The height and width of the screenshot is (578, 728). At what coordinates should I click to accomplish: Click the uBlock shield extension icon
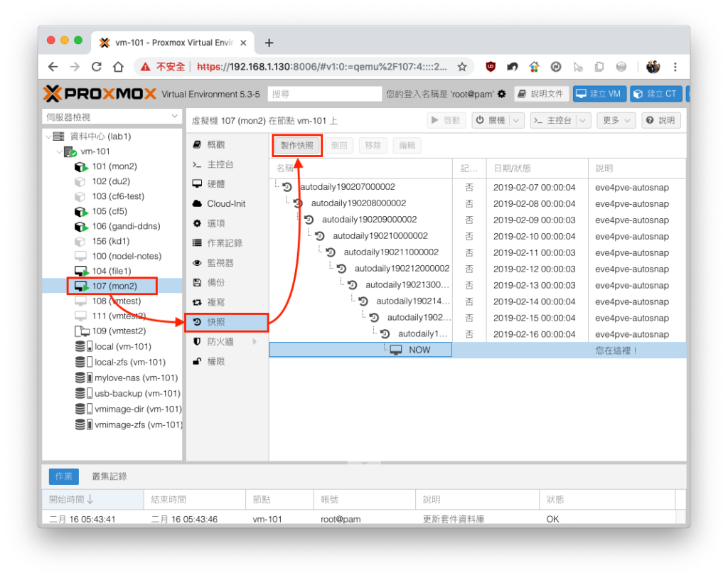[491, 67]
